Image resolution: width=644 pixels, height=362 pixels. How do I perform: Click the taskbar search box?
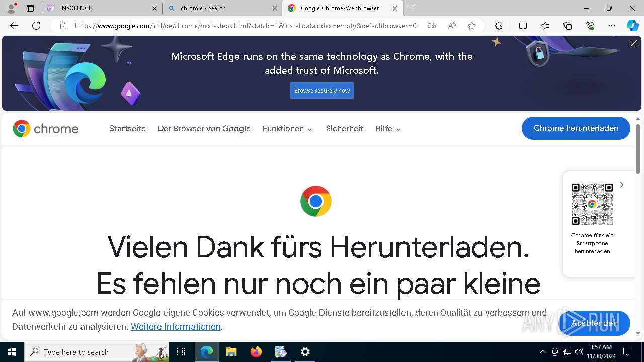tap(97, 352)
